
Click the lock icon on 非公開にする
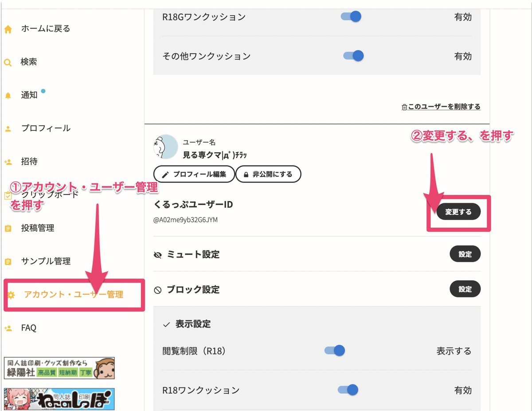click(x=245, y=174)
